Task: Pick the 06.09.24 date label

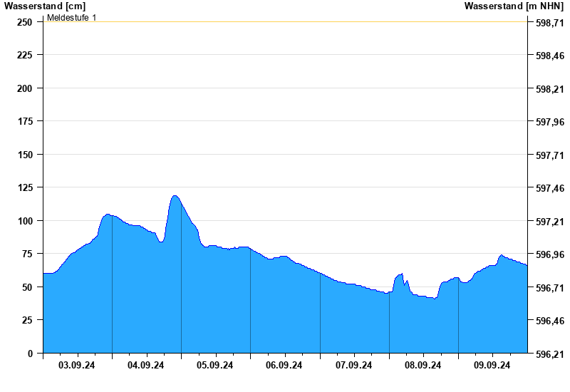Action: pyautogui.click(x=284, y=366)
